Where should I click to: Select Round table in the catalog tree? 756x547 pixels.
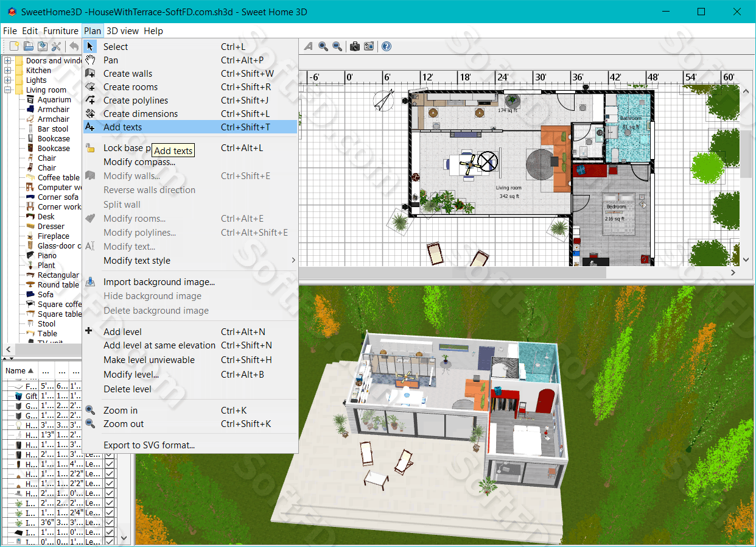tap(58, 284)
